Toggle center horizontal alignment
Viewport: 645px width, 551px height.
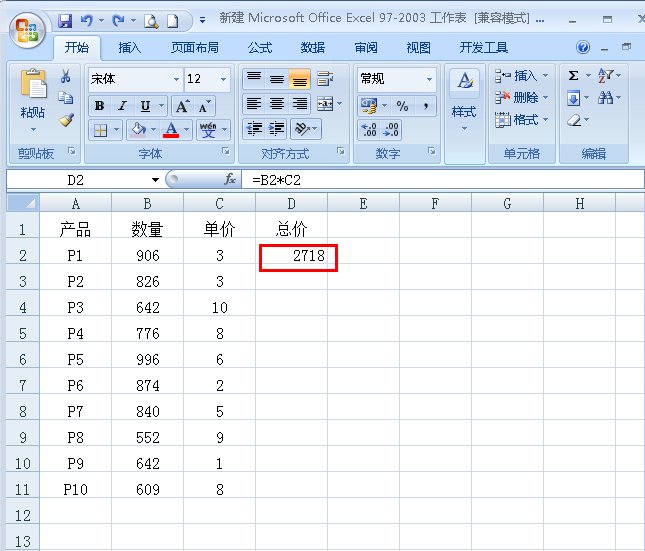click(x=277, y=104)
